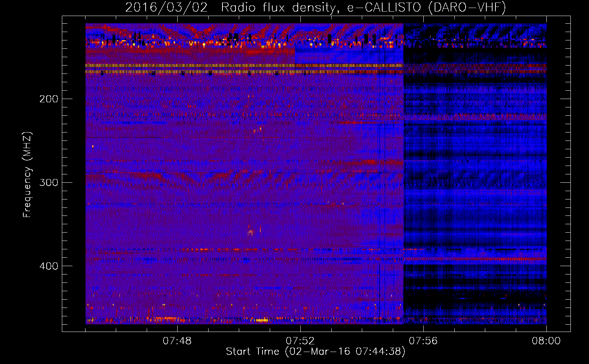This screenshot has height=364, width=589.
Task: Click the 07:48 time tick label
Action: [x=177, y=341]
